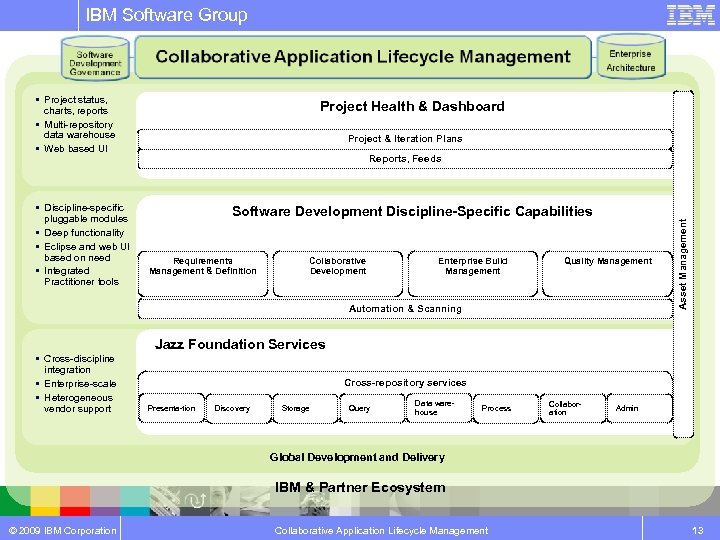Click the Jazz Foundation Services heading

[240, 344]
